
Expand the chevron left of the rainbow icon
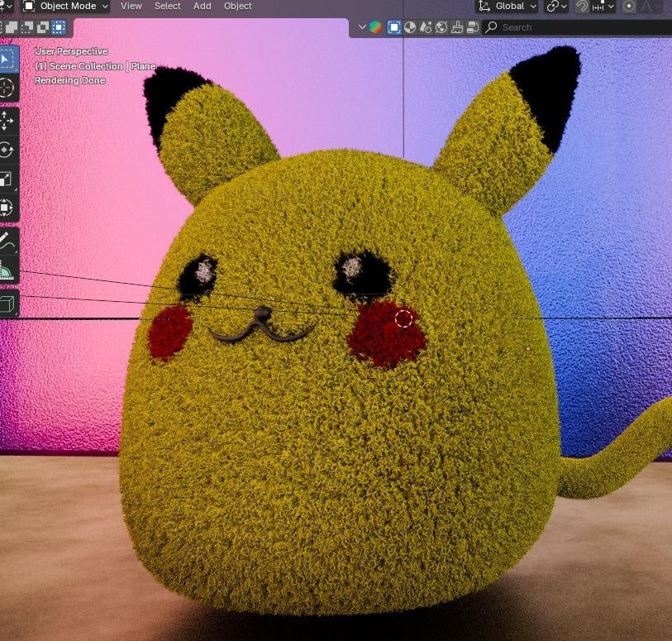pos(362,27)
